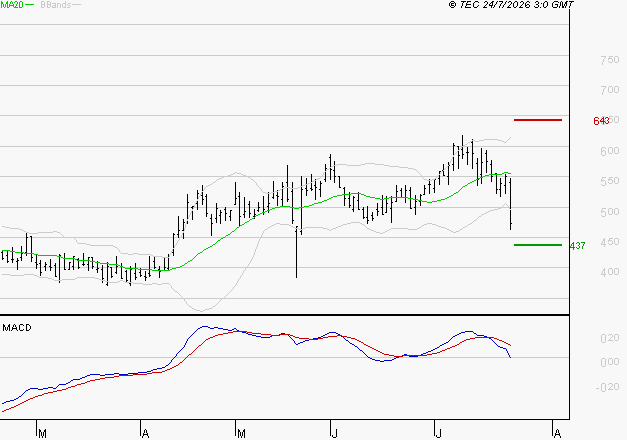This screenshot has width=627, height=440.
Task: Click the MACD panel title
Action: [x=17, y=328]
